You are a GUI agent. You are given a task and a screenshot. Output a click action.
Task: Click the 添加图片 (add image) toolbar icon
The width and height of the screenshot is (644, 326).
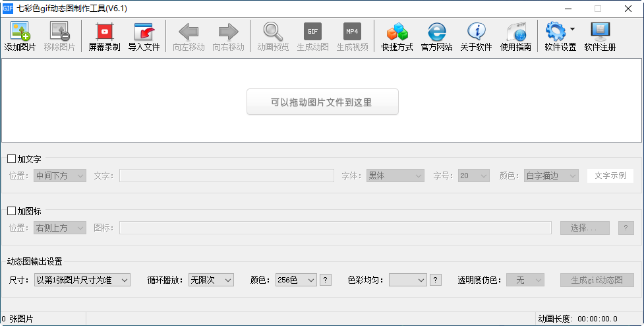click(20, 36)
